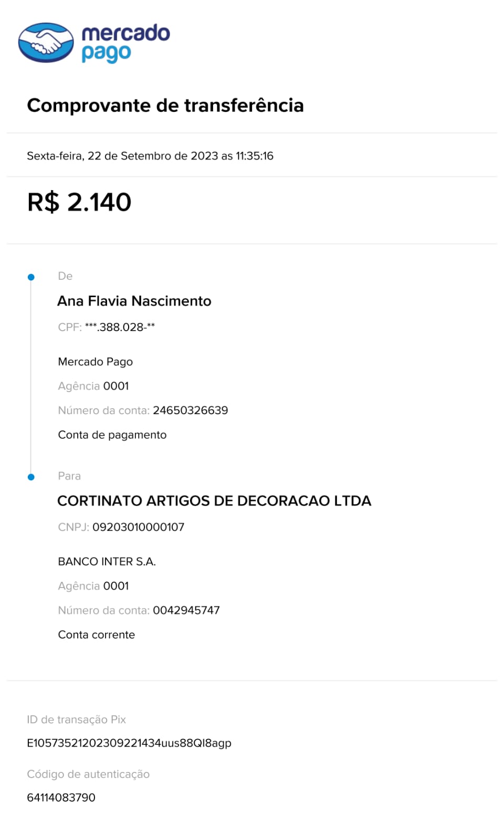The image size is (504, 840).
Task: Click the Conta corrente text
Action: [x=97, y=635]
